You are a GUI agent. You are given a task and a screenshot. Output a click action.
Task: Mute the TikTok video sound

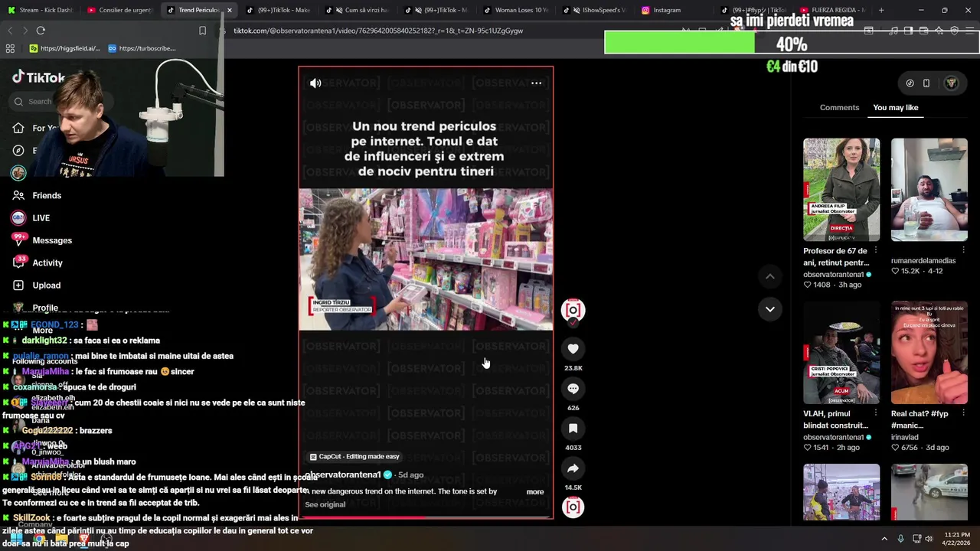click(315, 83)
